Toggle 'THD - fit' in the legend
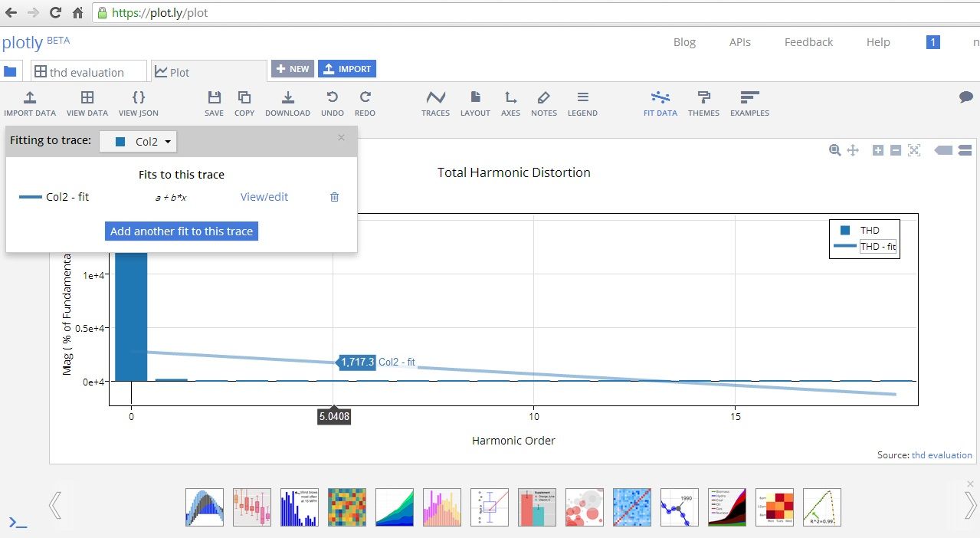This screenshot has height=538, width=980. click(x=877, y=246)
